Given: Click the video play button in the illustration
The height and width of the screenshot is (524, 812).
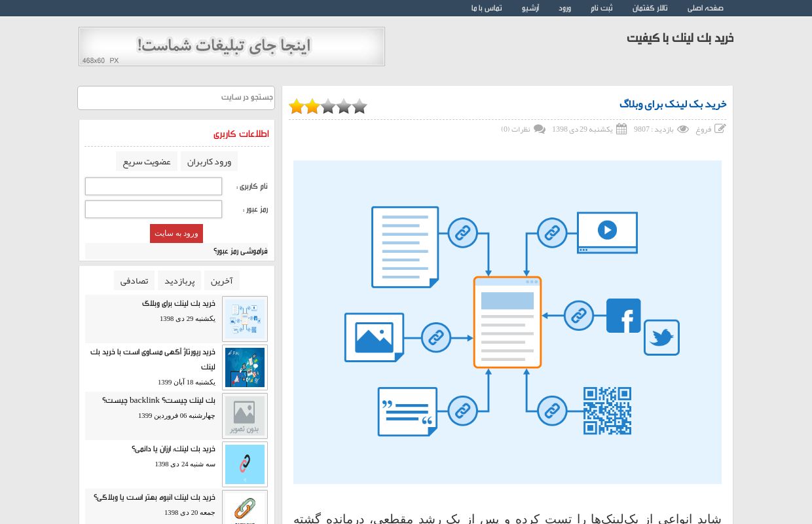Looking at the screenshot, I should [607, 230].
